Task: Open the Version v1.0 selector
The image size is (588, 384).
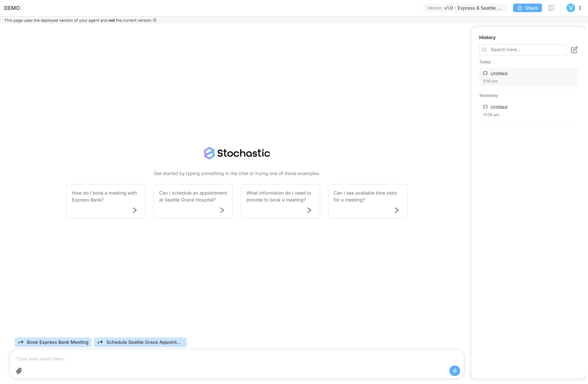Action: (465, 8)
